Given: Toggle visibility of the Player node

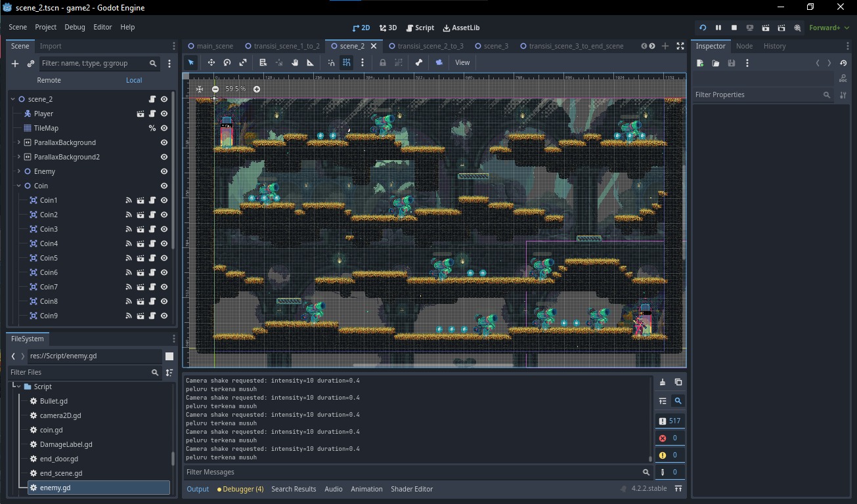Looking at the screenshot, I should pyautogui.click(x=164, y=114).
